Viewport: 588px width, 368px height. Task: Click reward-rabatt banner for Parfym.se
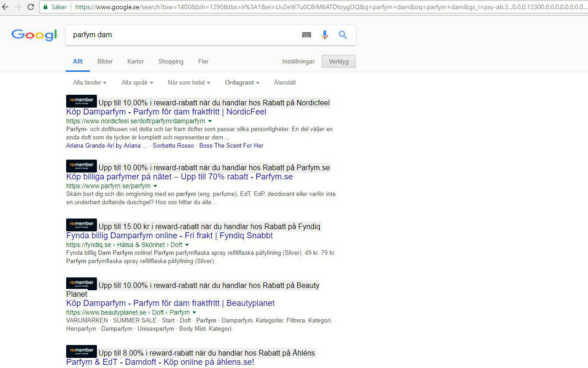[x=214, y=167]
